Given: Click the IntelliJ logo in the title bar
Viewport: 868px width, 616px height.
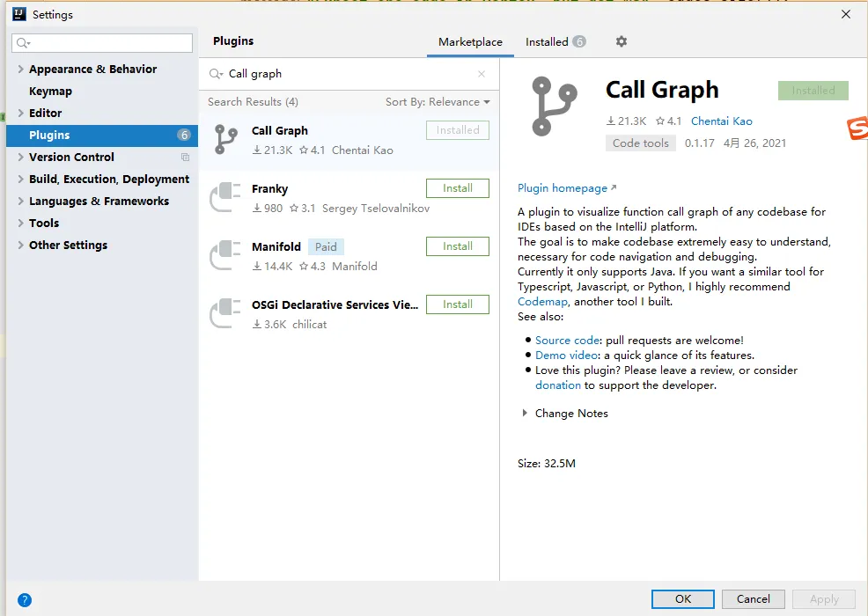Looking at the screenshot, I should pyautogui.click(x=19, y=14).
